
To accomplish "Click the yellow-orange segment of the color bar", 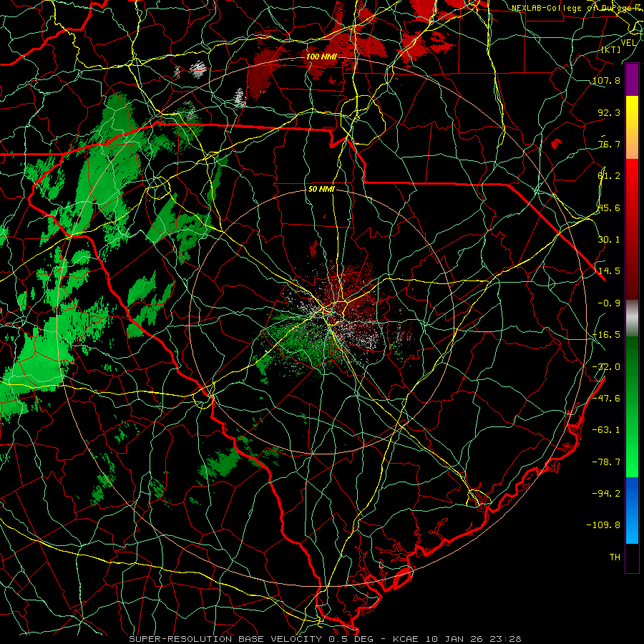I will point(632,127).
